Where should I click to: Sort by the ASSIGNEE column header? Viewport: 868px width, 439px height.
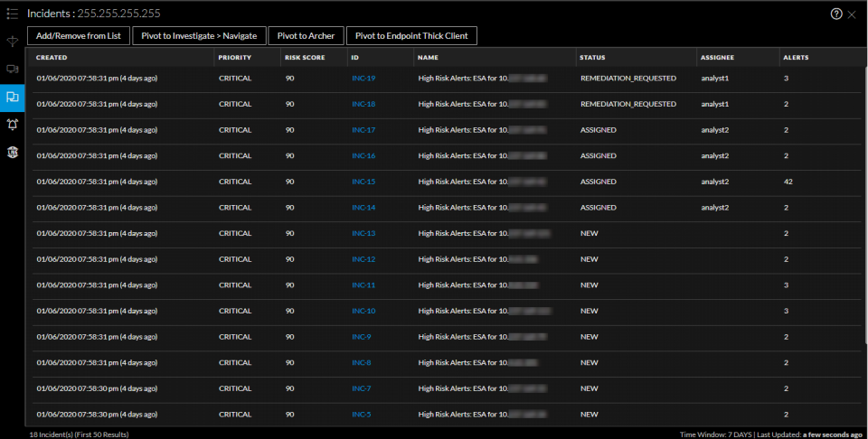pos(717,58)
